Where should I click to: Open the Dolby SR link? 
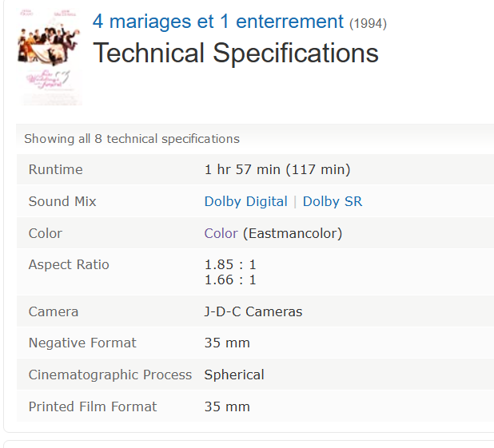tap(332, 201)
